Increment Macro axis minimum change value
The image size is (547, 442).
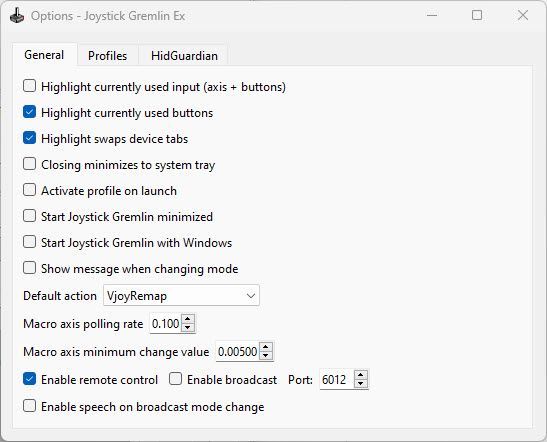[266, 347]
